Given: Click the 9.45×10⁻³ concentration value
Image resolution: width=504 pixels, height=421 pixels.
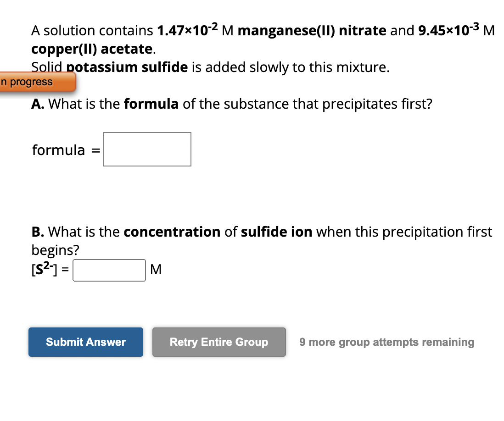Looking at the screenshot, I should point(448,29).
